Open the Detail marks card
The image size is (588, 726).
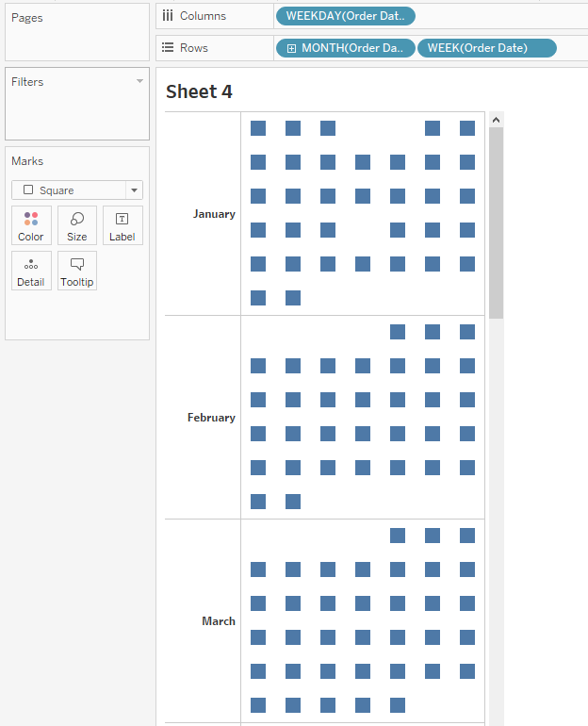(30, 272)
